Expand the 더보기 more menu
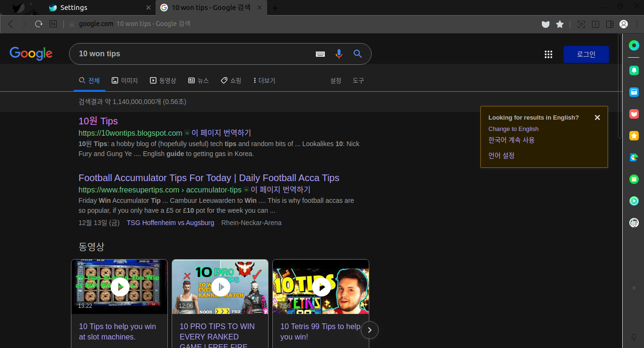The width and height of the screenshot is (644, 348). tap(264, 81)
